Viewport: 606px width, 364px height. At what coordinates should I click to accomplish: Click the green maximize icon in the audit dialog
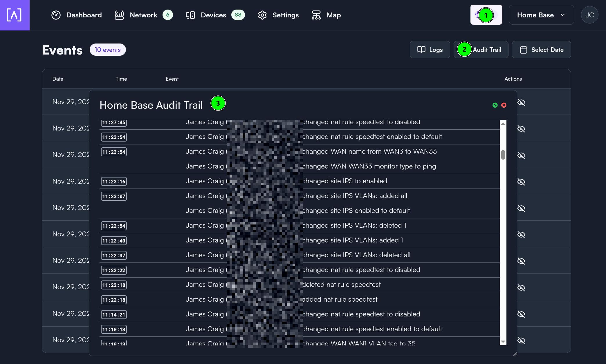[x=495, y=105]
